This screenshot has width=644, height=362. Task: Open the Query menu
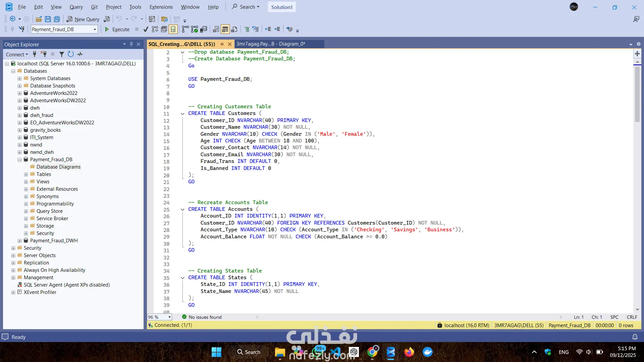[x=76, y=7]
